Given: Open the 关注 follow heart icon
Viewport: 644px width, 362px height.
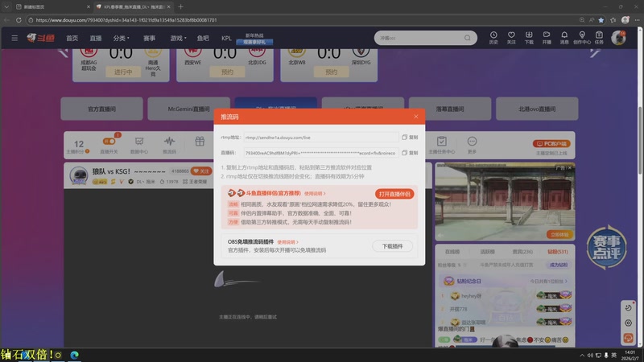Looking at the screenshot, I should (511, 38).
